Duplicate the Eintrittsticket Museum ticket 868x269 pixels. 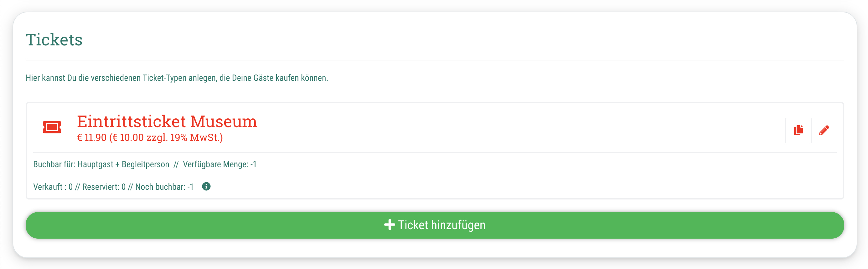click(x=798, y=130)
